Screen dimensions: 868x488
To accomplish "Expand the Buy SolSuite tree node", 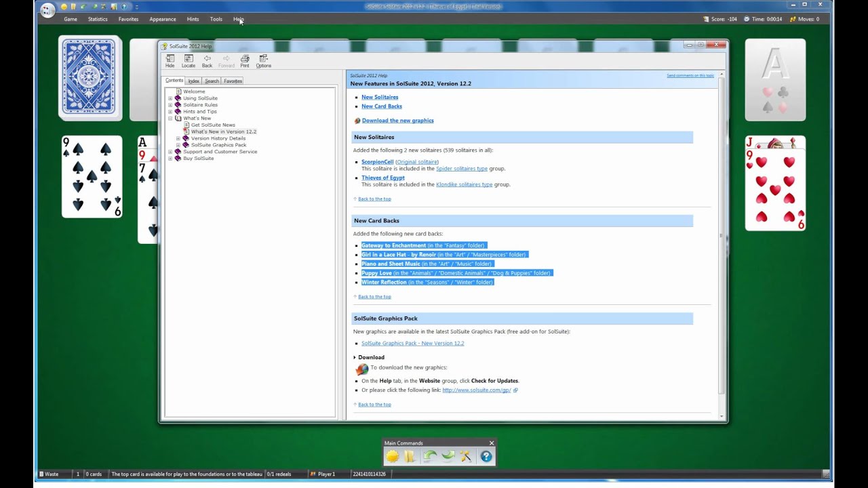I will pos(170,159).
